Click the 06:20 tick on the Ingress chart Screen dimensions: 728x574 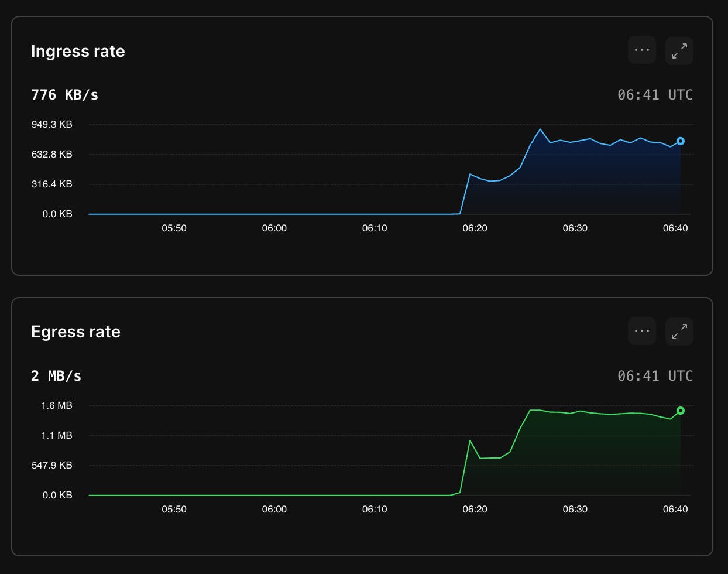click(475, 228)
